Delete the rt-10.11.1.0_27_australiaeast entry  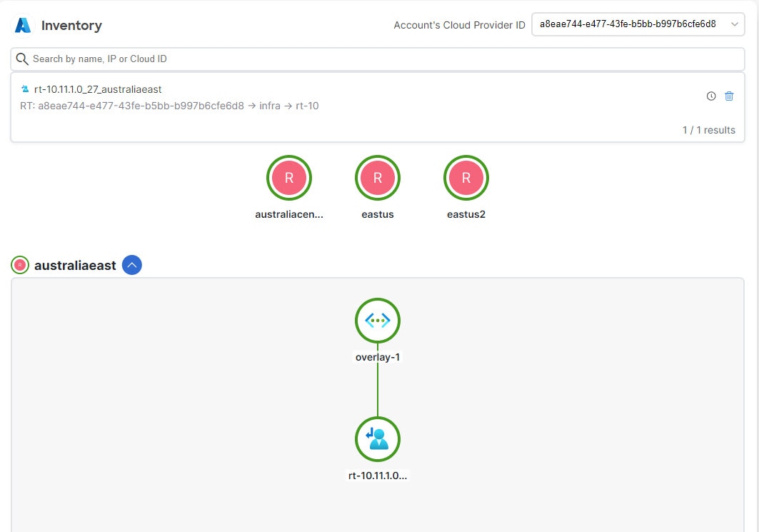click(x=729, y=96)
